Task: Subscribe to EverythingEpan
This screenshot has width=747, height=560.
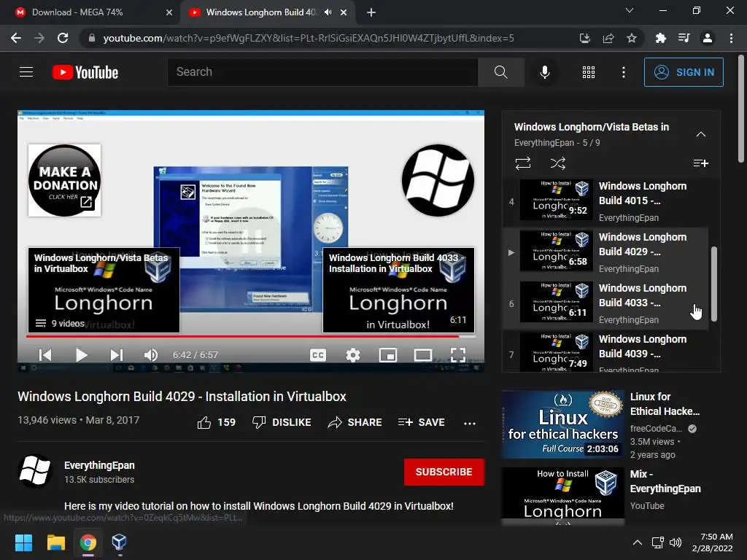Action: click(444, 472)
